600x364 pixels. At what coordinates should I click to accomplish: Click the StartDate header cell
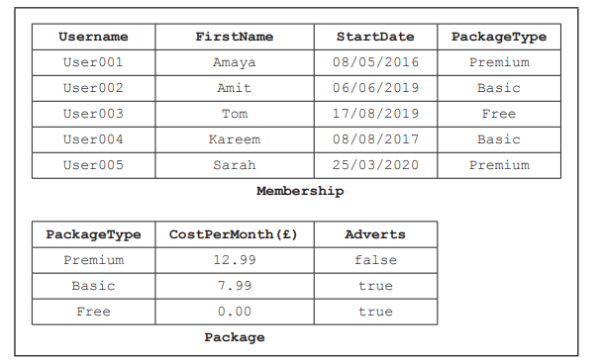click(375, 37)
